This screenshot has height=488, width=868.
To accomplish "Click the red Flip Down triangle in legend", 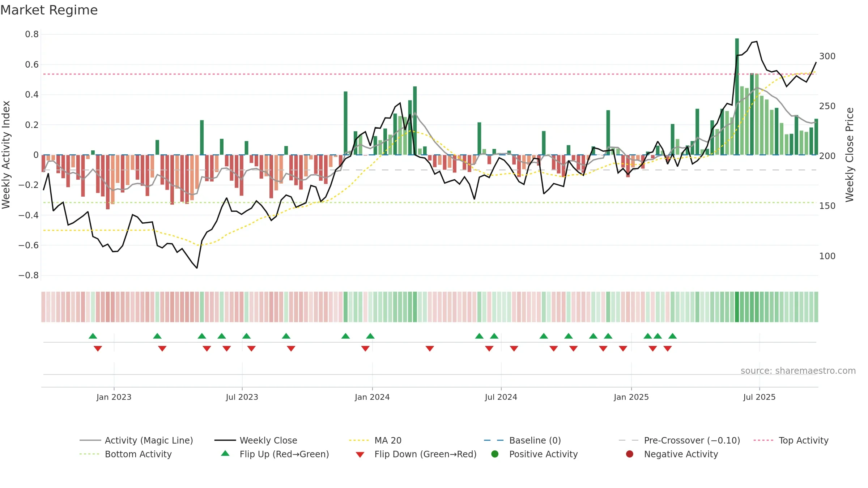I will pos(360,455).
